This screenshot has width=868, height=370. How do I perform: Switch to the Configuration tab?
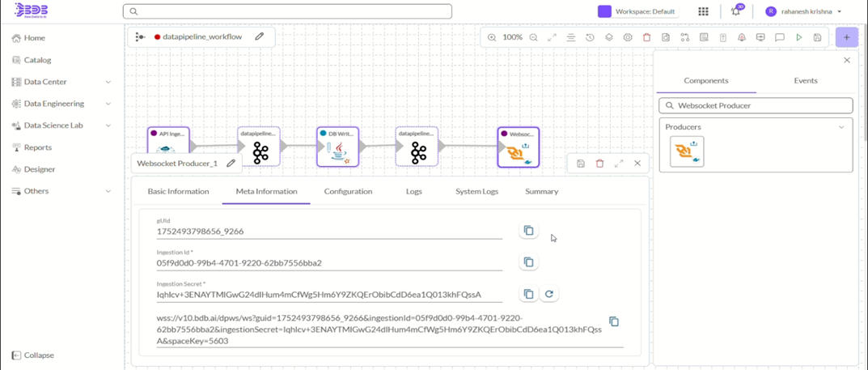pos(348,192)
